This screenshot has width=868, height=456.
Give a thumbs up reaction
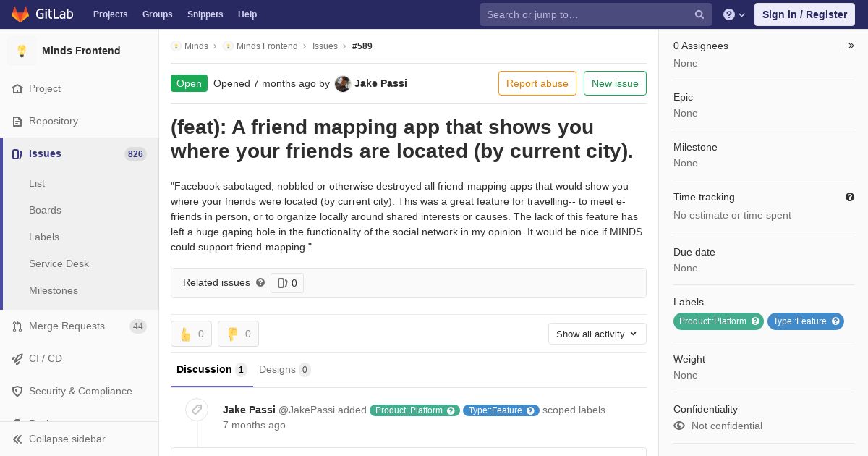[191, 334]
